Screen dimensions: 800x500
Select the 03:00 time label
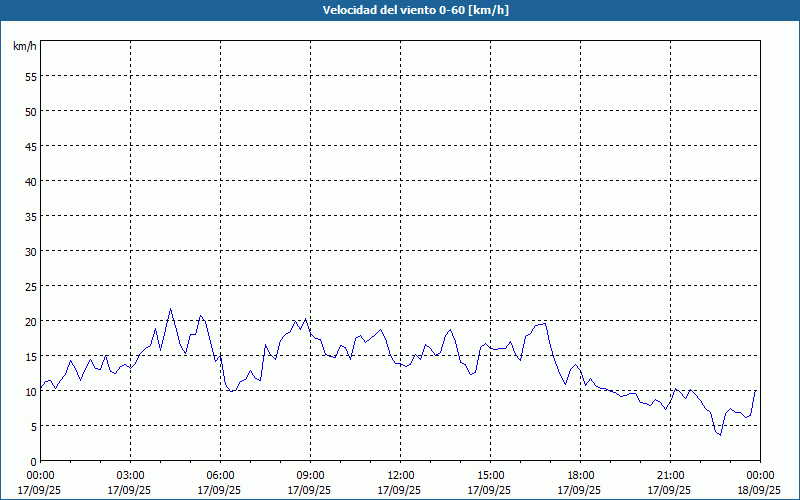click(131, 475)
